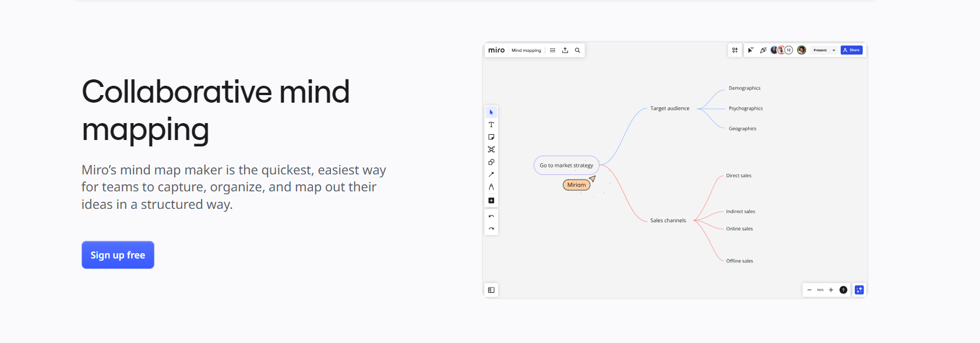Click the Undo arrow
This screenshot has width=980, height=343.
click(491, 216)
